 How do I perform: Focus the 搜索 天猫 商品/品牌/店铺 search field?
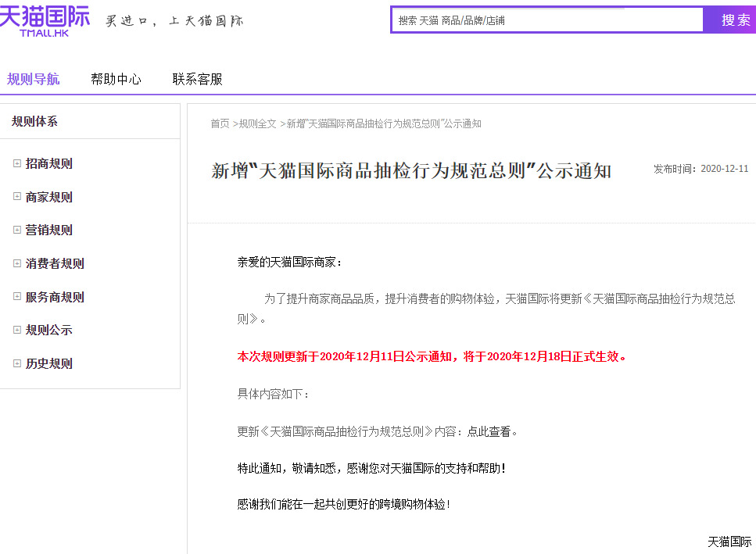point(547,20)
